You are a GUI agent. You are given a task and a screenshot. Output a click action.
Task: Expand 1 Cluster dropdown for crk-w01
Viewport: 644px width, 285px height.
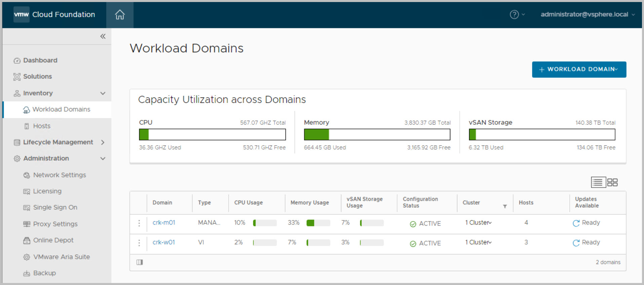(x=479, y=243)
